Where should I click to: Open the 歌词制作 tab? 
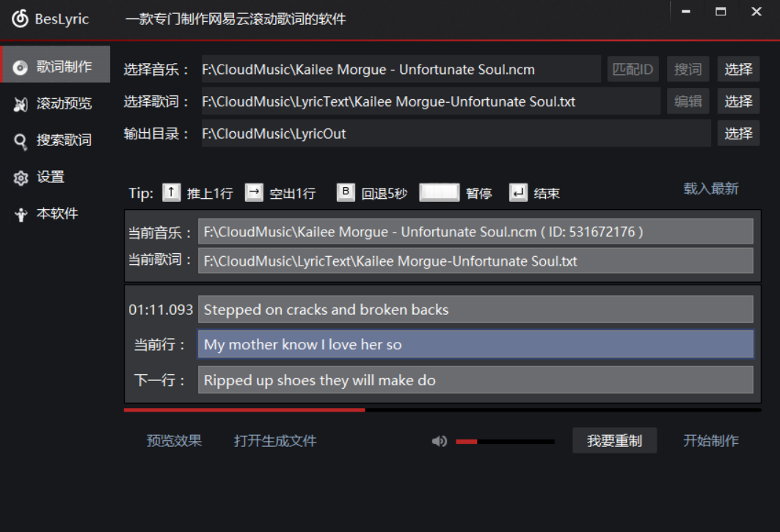[x=56, y=67]
